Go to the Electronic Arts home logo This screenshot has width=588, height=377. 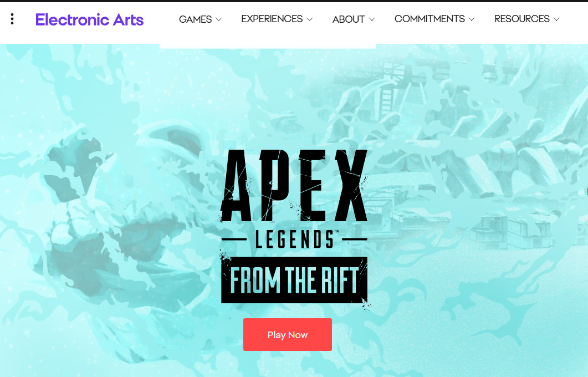(x=89, y=19)
